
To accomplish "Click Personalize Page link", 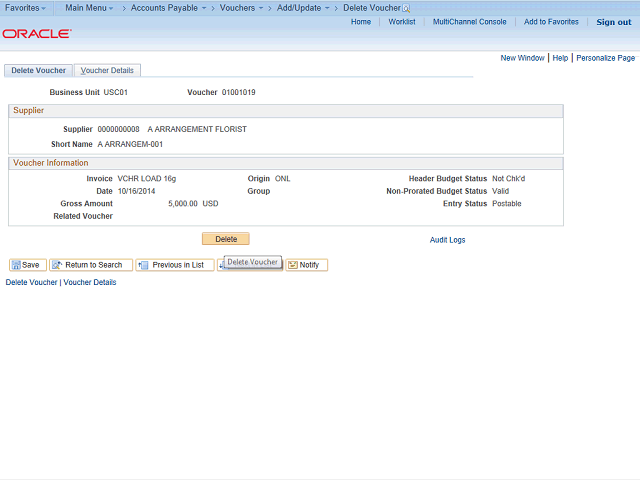I will [x=605, y=58].
